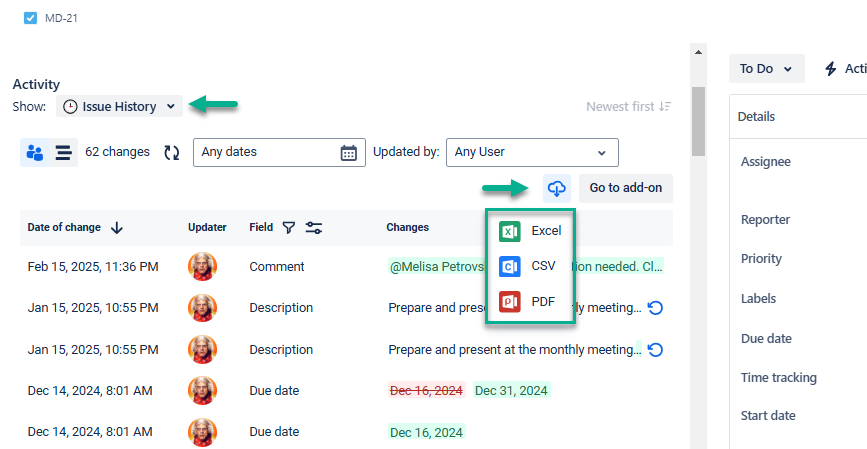Switch to list view icon
This screenshot has height=449, width=867.
[x=64, y=152]
